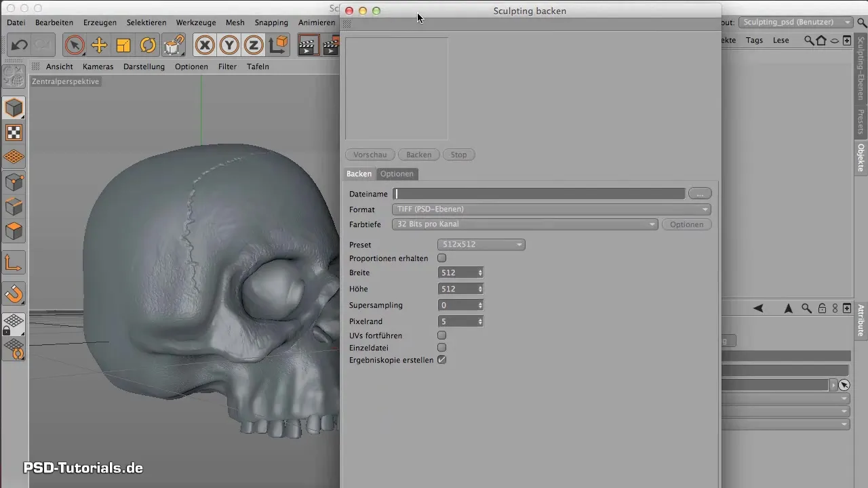The height and width of the screenshot is (488, 868).
Task: Open the viewport Filter menu
Action: pyautogui.click(x=228, y=66)
